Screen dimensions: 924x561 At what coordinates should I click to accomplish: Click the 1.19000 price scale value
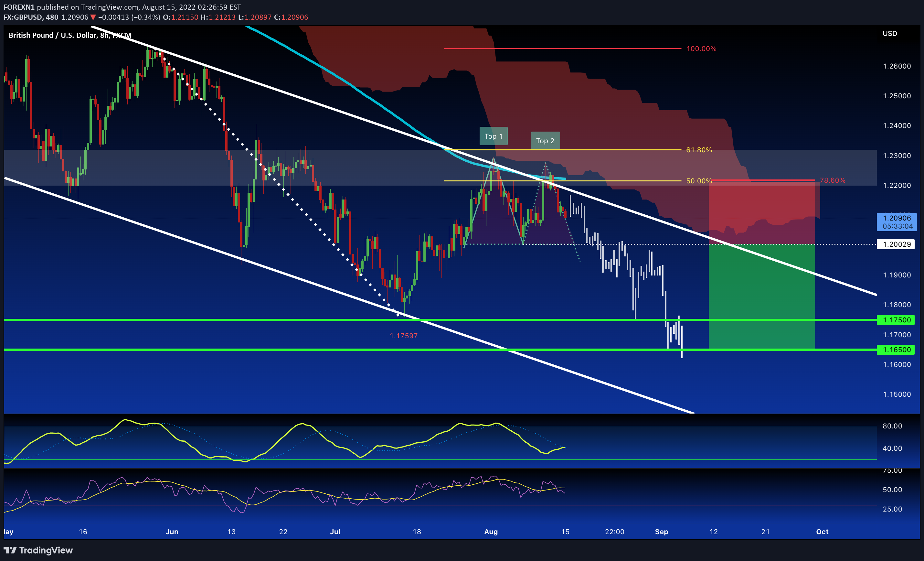pyautogui.click(x=897, y=275)
